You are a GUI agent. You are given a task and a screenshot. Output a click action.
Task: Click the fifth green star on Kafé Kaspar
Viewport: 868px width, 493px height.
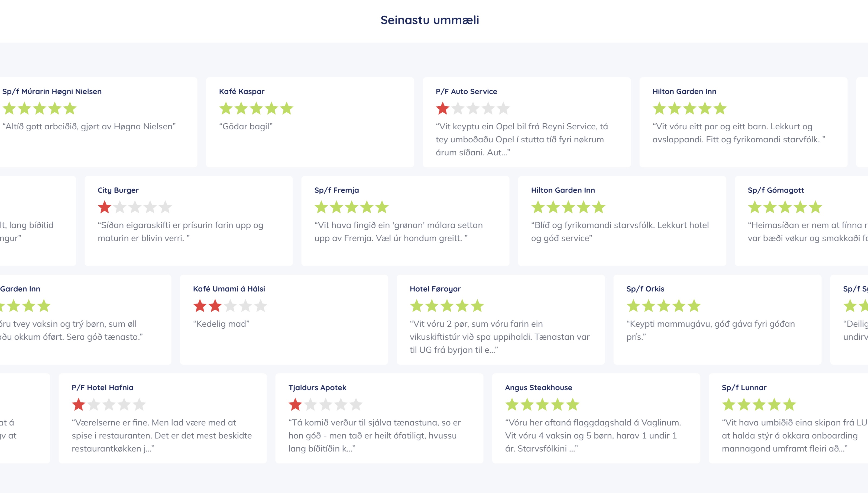point(287,109)
